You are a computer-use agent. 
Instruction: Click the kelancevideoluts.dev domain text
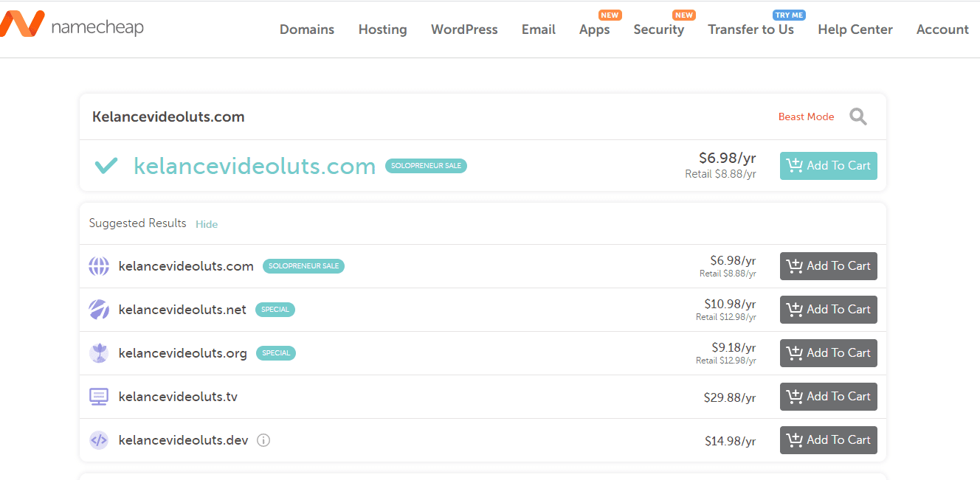183,440
